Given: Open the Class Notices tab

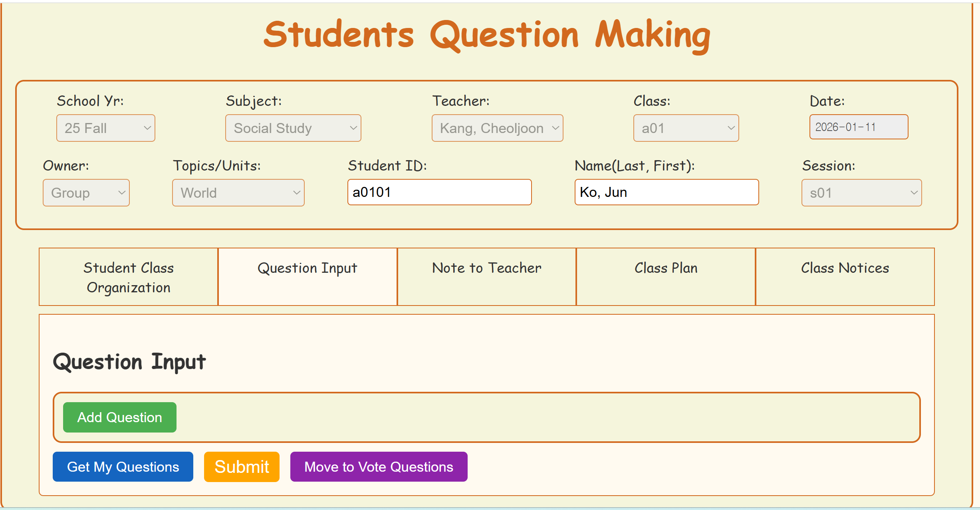Looking at the screenshot, I should [845, 277].
